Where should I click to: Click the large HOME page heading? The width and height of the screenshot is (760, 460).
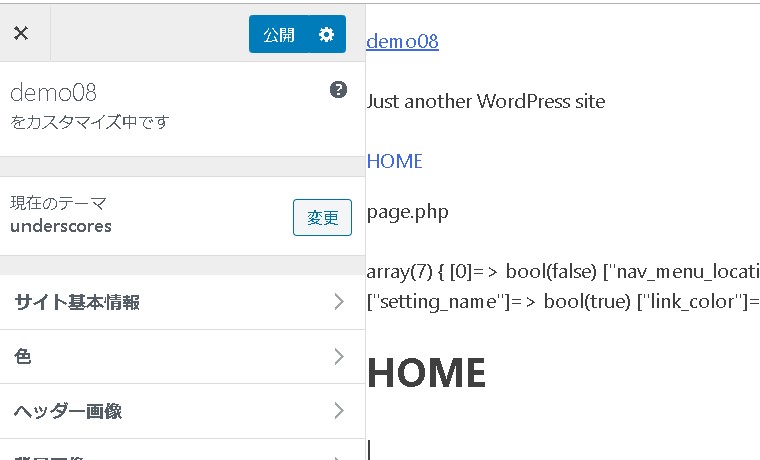[426, 373]
